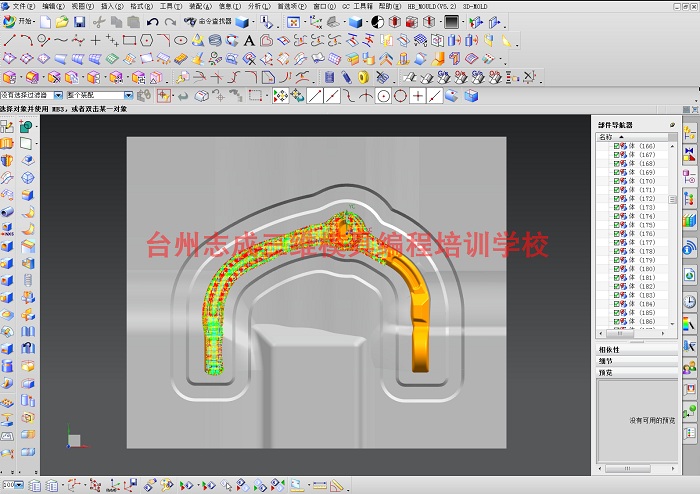Click the Open folder icon
Screen dimensions: 700x494
pos(62,21)
